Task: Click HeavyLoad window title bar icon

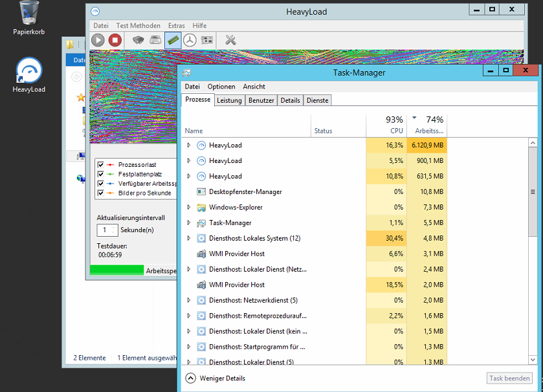Action: 95,12
